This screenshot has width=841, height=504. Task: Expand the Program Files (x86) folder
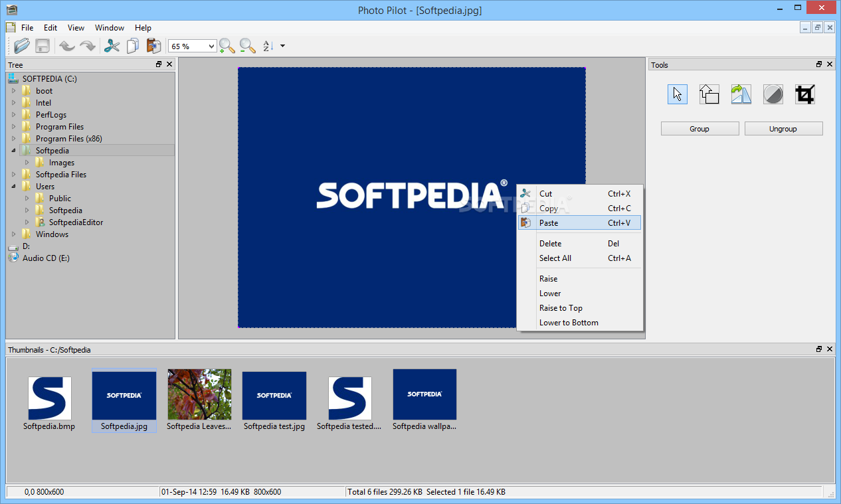click(13, 139)
